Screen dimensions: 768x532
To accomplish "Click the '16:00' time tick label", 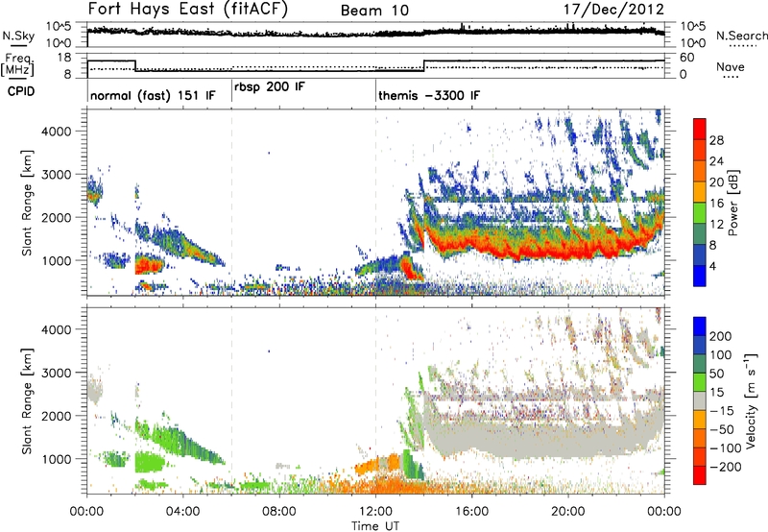I will pyautogui.click(x=471, y=512).
